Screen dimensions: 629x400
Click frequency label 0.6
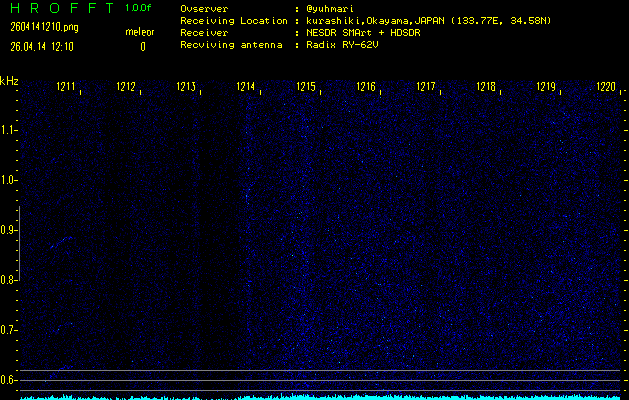point(7,380)
